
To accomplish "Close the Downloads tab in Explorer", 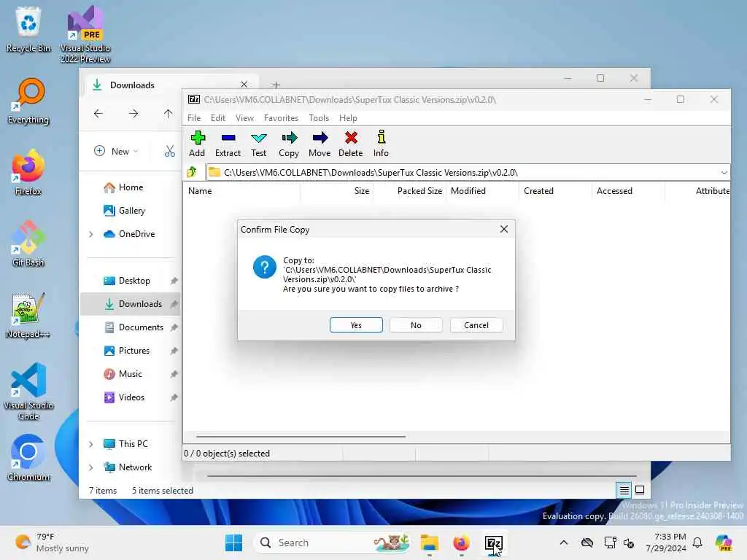I will click(x=244, y=85).
